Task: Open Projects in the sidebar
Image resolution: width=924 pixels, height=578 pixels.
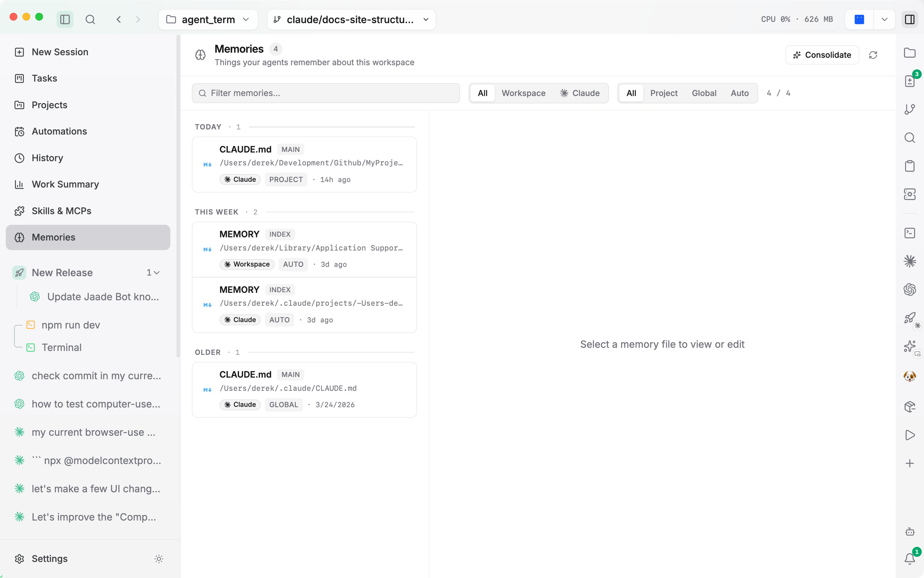Action: click(88, 105)
